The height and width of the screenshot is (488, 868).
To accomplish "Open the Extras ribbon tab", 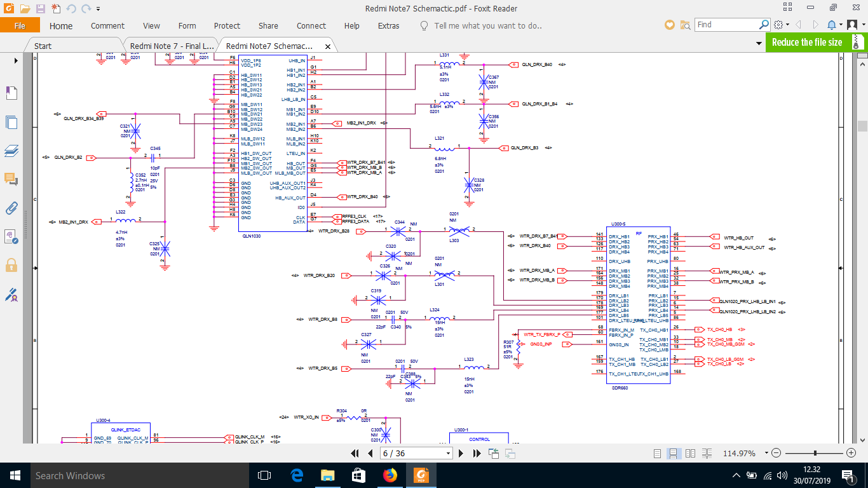I will [389, 26].
